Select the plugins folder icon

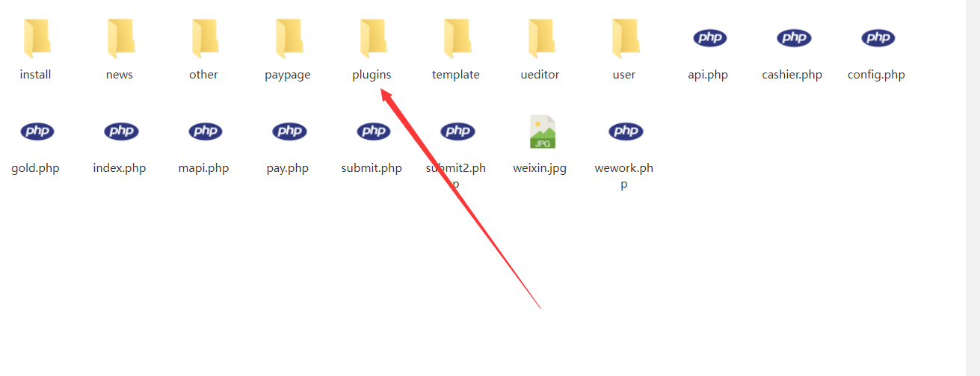click(x=372, y=39)
